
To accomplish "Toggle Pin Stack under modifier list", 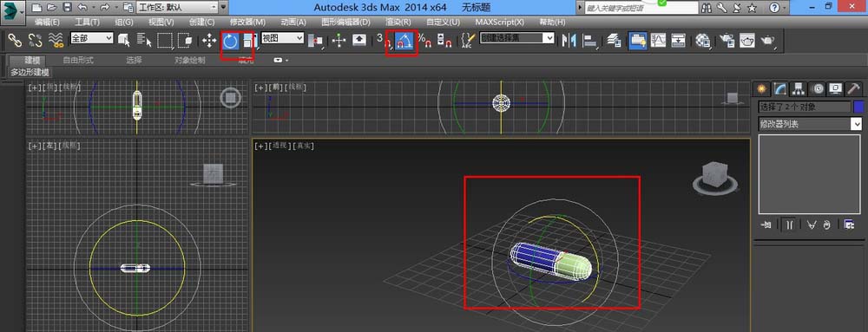I will coord(766,225).
